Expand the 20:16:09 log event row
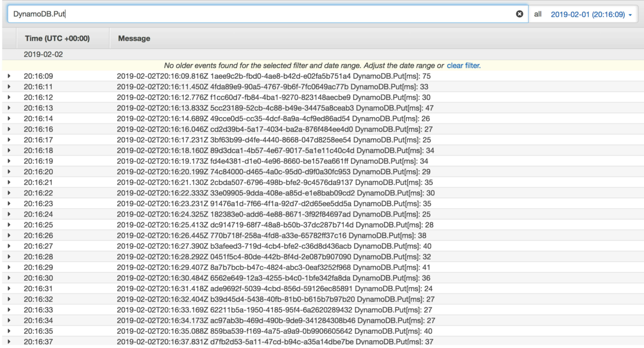The width and height of the screenshot is (644, 348). pos(9,76)
